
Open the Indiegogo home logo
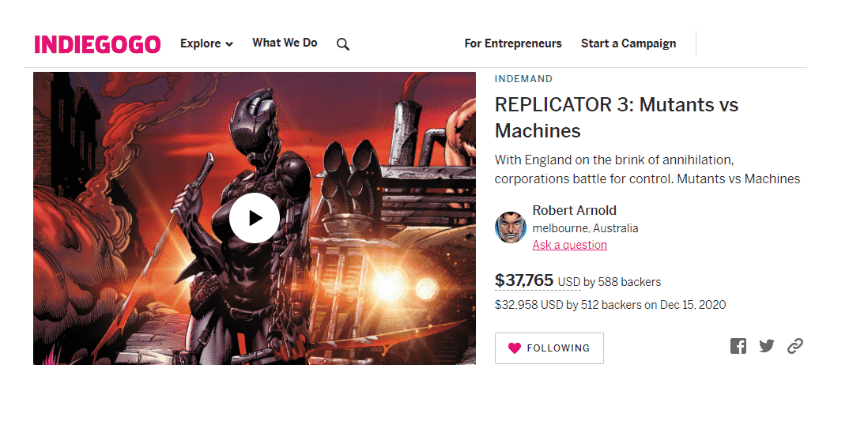tap(97, 44)
